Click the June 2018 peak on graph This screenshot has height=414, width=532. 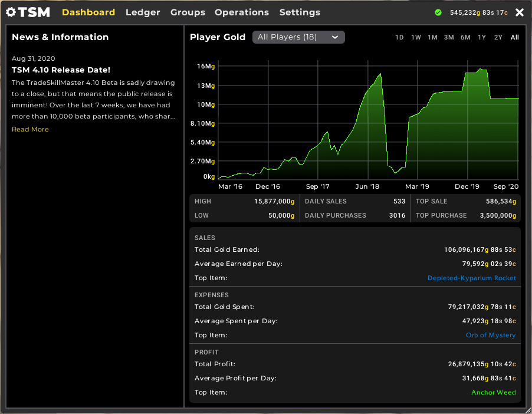click(380, 74)
